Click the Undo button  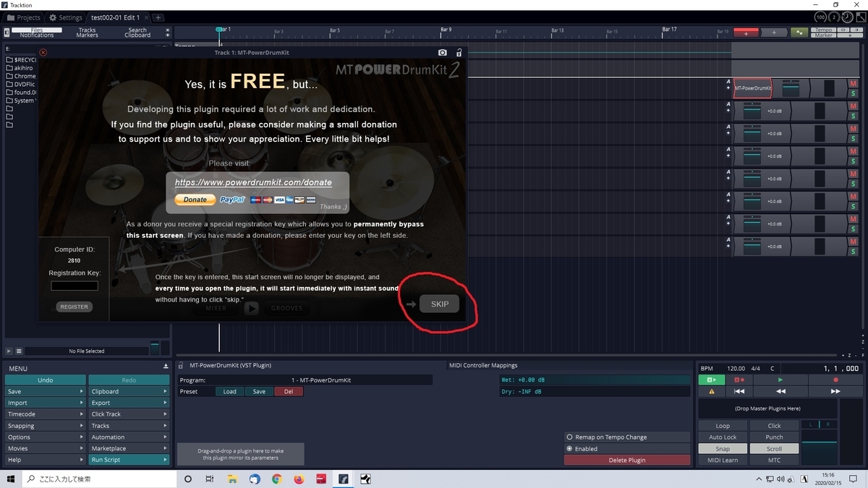45,380
